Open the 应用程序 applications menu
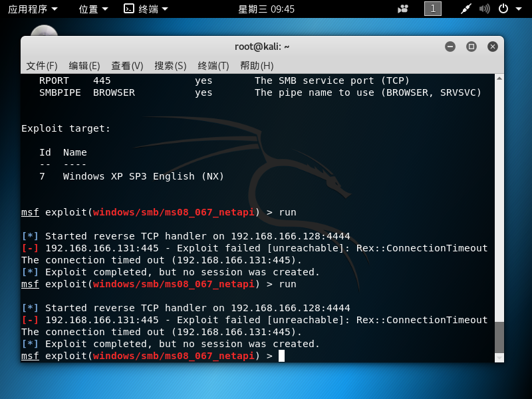Viewport: 532px width, 399px height. click(33, 9)
